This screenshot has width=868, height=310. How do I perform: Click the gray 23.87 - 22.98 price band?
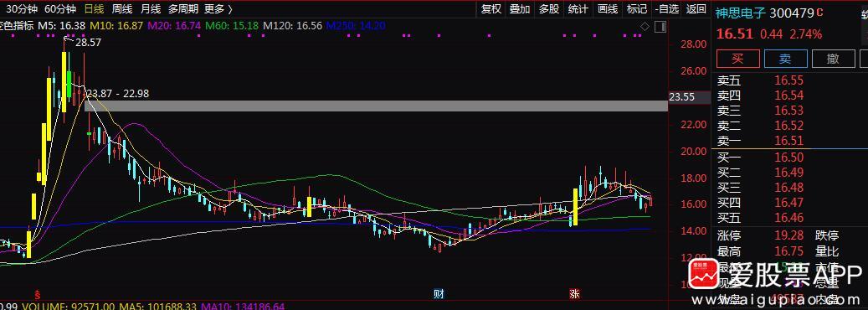coord(376,106)
